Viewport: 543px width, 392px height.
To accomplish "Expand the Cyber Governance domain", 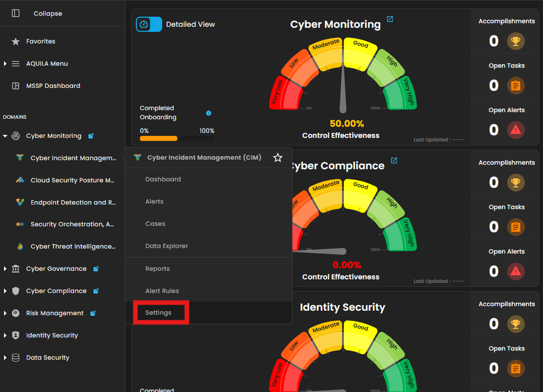I will coord(5,269).
